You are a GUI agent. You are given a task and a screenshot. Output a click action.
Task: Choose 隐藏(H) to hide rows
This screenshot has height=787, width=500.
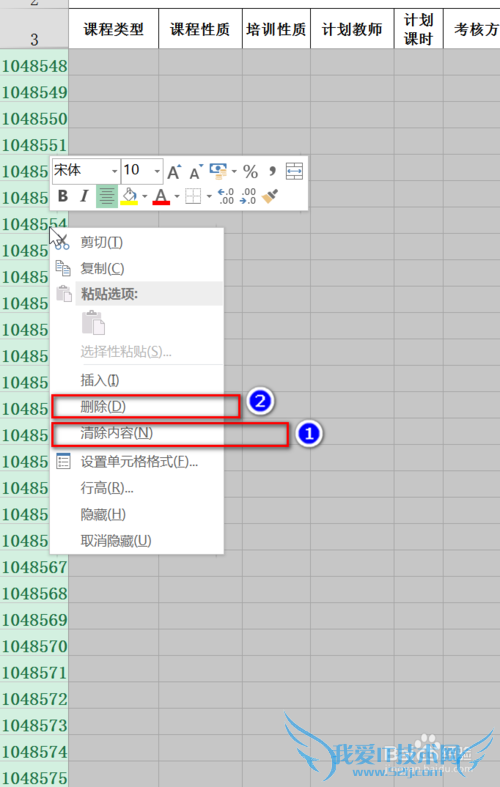(137, 514)
